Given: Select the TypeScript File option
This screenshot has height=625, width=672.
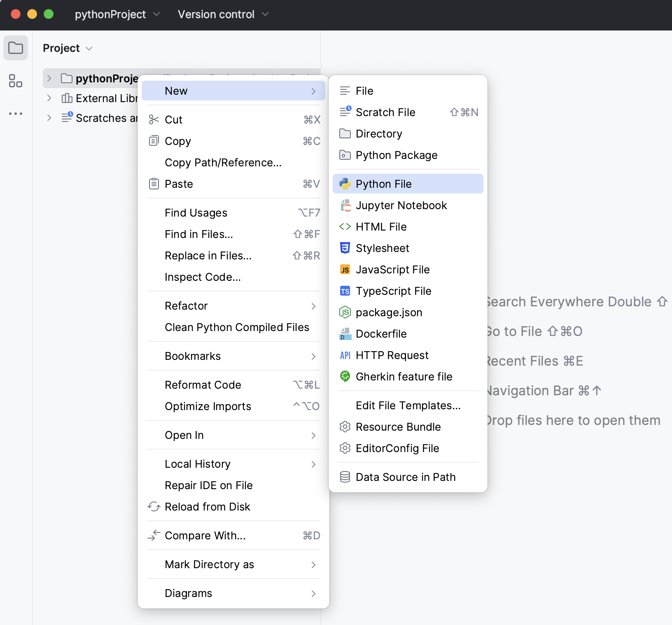Looking at the screenshot, I should pyautogui.click(x=393, y=291).
